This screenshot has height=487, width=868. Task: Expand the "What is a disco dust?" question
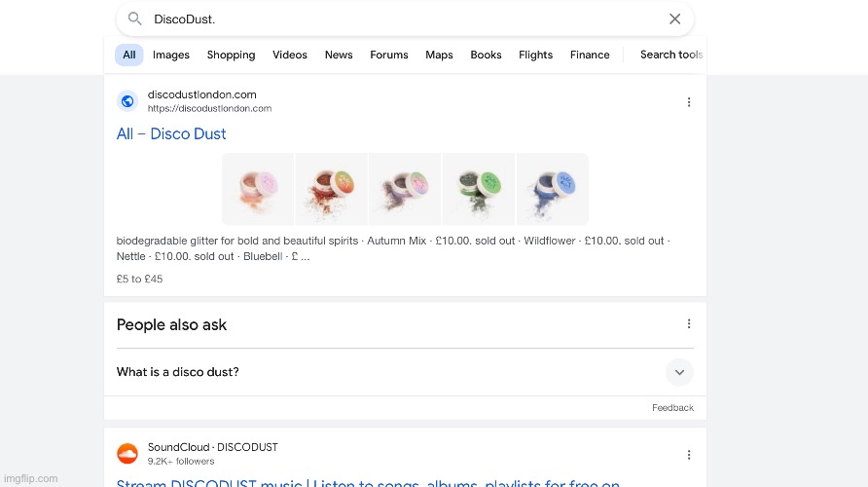coord(679,372)
